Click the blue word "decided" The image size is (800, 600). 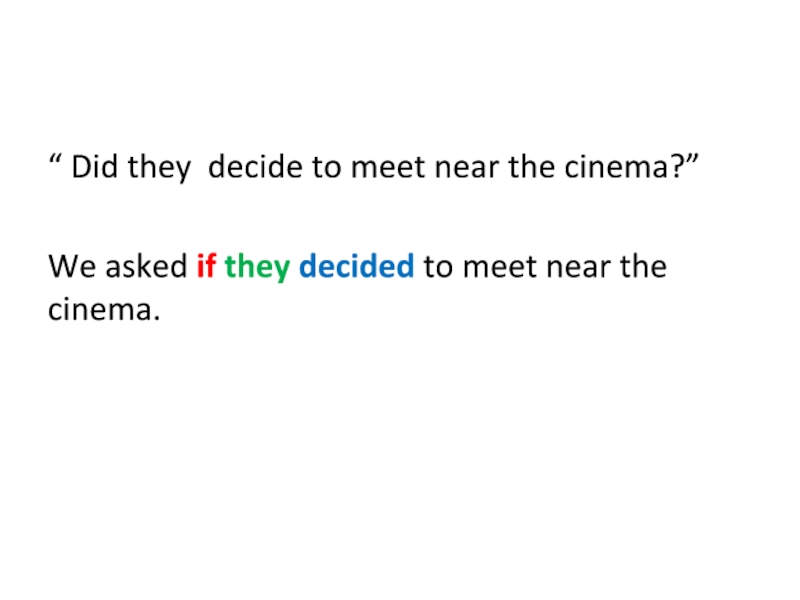pos(356,267)
